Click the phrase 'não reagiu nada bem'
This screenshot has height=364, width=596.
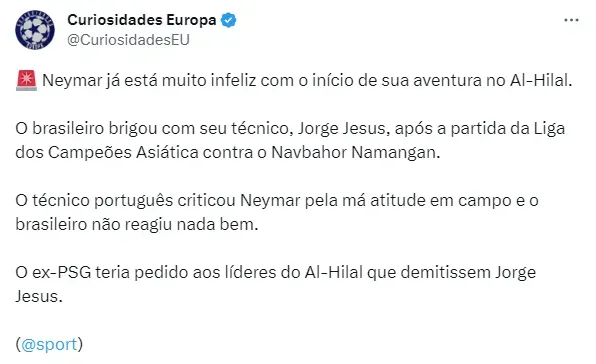tap(175, 225)
